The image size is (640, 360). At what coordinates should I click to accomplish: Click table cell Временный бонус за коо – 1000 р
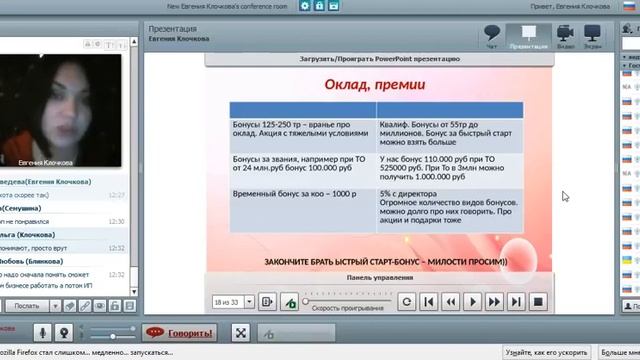tap(302, 211)
